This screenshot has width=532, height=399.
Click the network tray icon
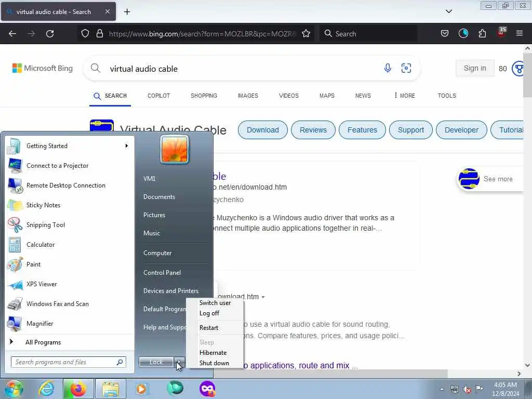click(454, 390)
